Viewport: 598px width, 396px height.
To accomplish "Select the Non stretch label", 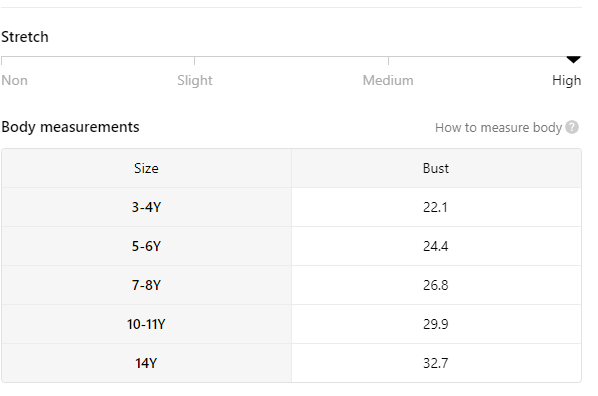I will click(x=14, y=80).
